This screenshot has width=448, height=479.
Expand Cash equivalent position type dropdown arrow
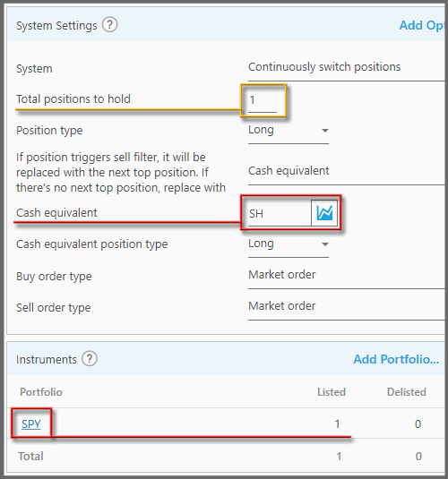(x=325, y=244)
